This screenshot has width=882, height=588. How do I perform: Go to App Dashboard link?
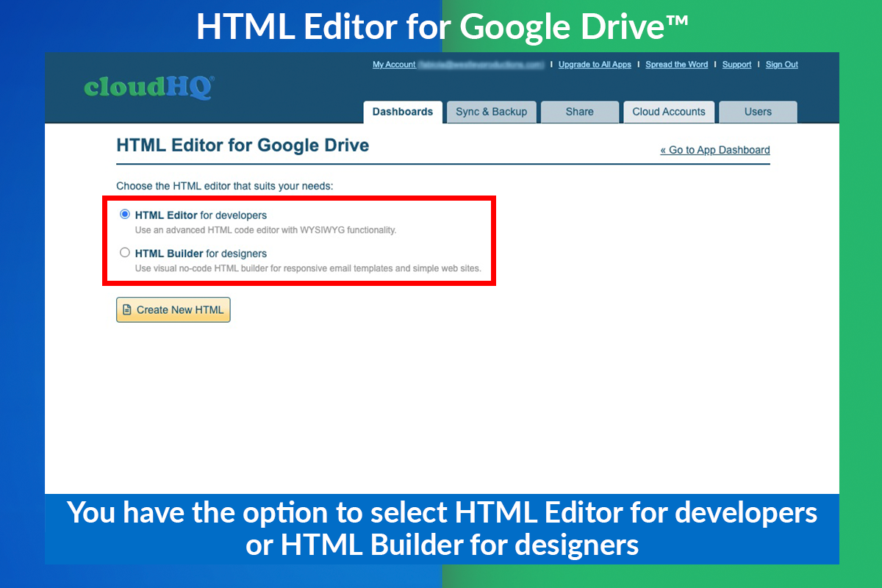click(715, 150)
